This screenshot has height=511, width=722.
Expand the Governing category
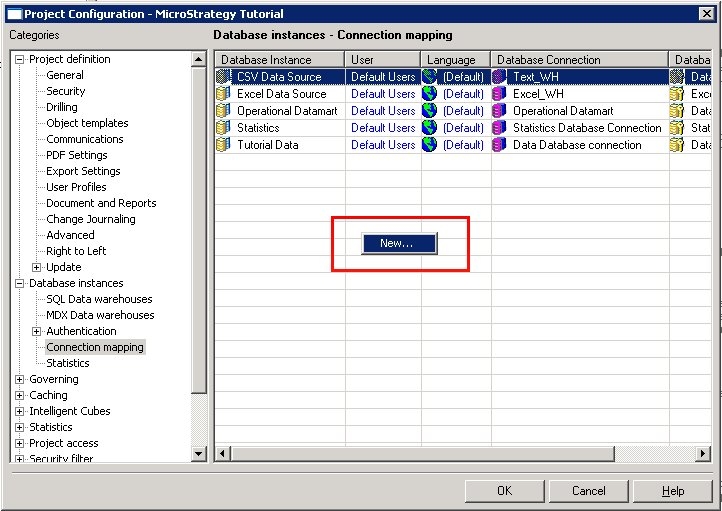pos(19,379)
